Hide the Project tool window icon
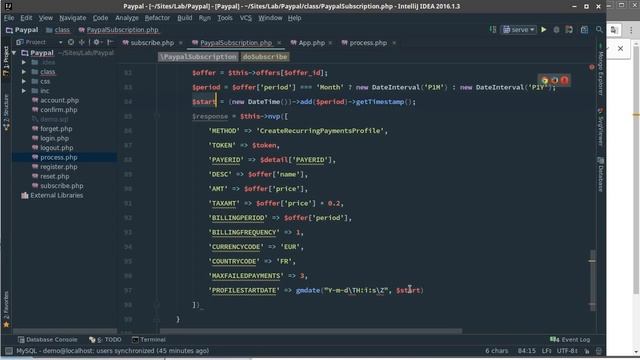This screenshot has height=360, width=640. click(109, 42)
